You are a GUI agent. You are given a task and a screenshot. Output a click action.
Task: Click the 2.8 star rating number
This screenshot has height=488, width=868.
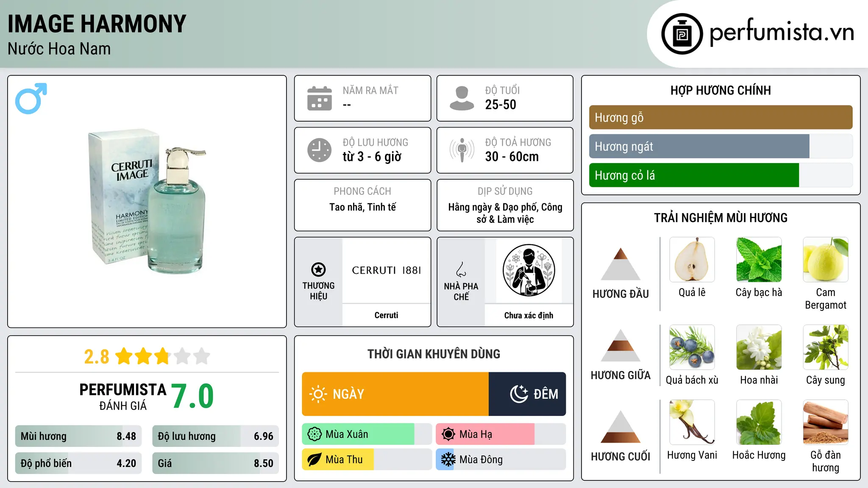(97, 357)
